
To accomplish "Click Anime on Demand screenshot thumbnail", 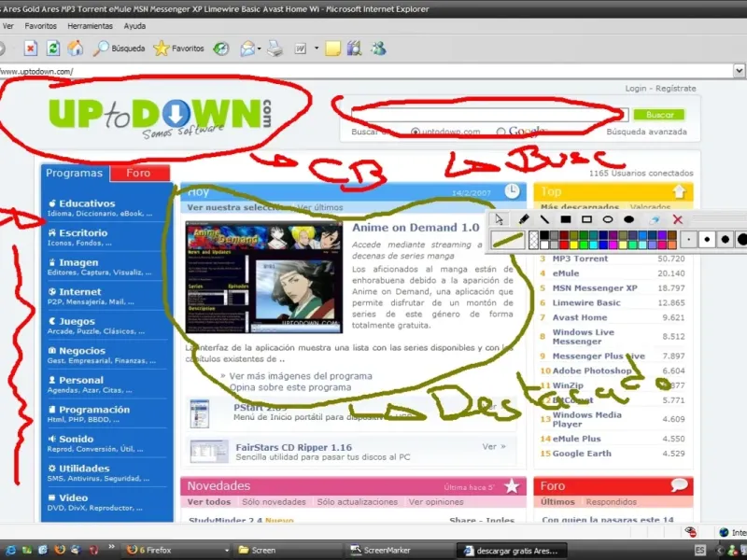I will [264, 276].
